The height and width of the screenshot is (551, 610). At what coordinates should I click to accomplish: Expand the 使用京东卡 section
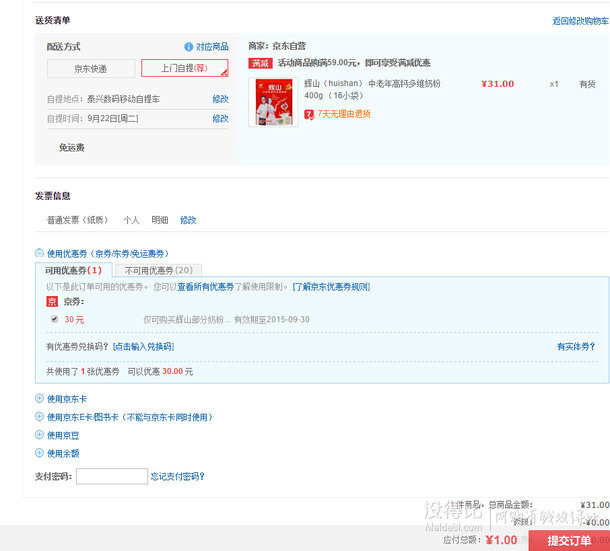click(x=39, y=398)
